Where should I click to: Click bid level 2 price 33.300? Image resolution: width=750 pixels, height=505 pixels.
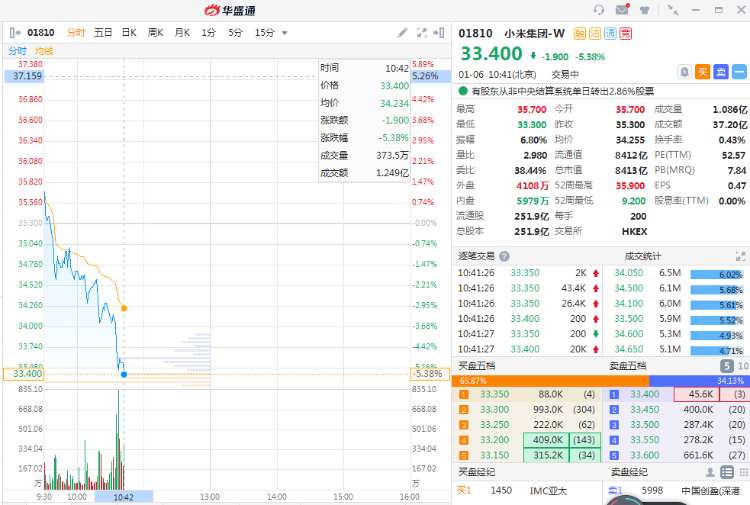tap(495, 410)
